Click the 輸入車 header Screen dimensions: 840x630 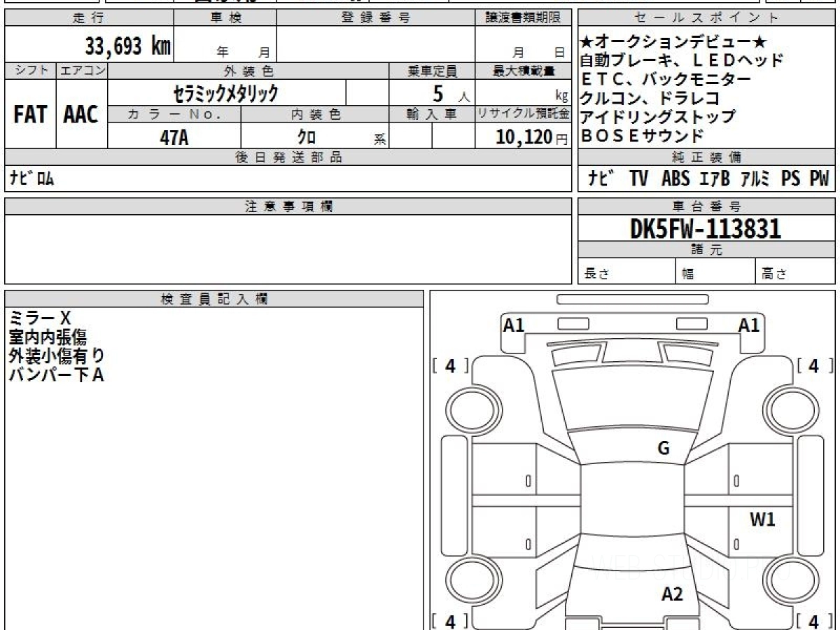coord(432,115)
